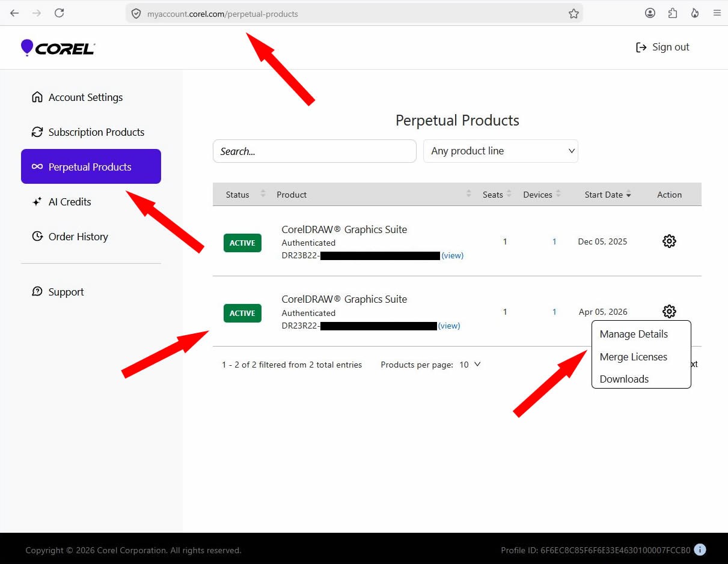Click the gear icon for the Apr 05, 2026 product
The width and height of the screenshot is (728, 564).
pos(669,311)
